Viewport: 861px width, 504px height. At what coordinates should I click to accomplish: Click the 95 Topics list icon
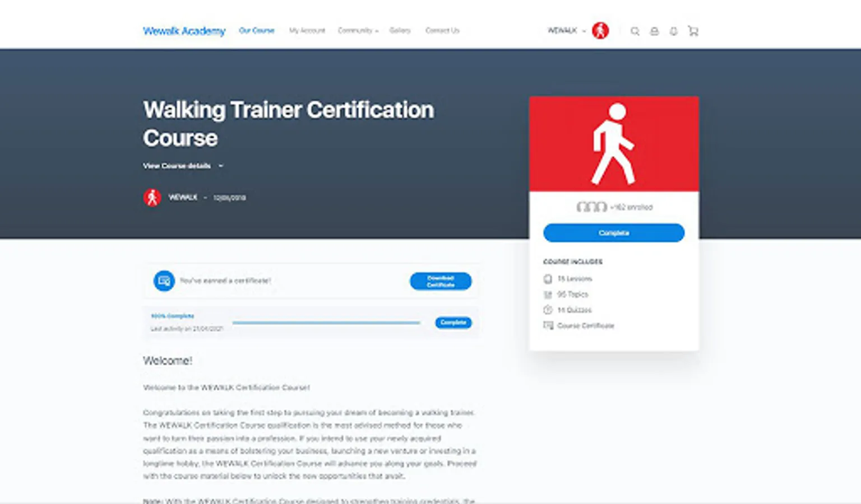(548, 295)
